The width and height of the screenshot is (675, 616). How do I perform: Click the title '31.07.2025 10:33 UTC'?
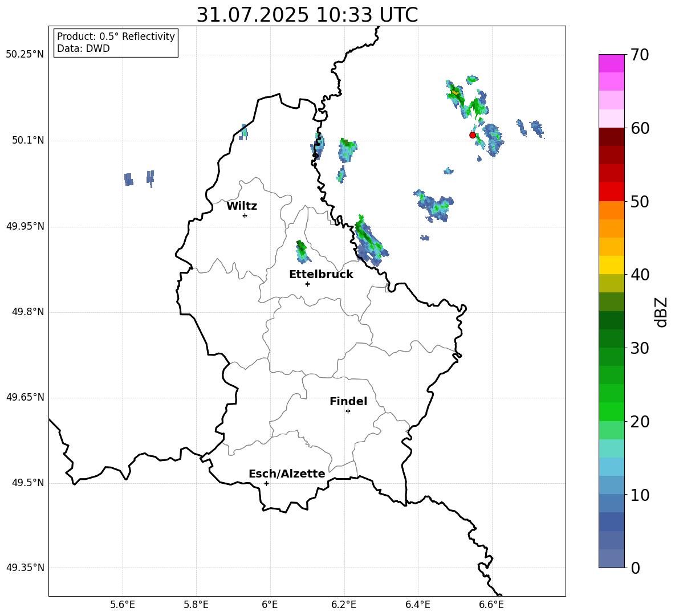pos(307,15)
